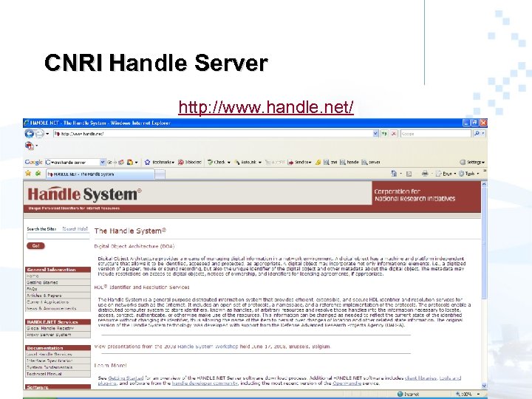Expand the address bar history dropdown
The width and height of the screenshot is (532, 399).
(375, 134)
